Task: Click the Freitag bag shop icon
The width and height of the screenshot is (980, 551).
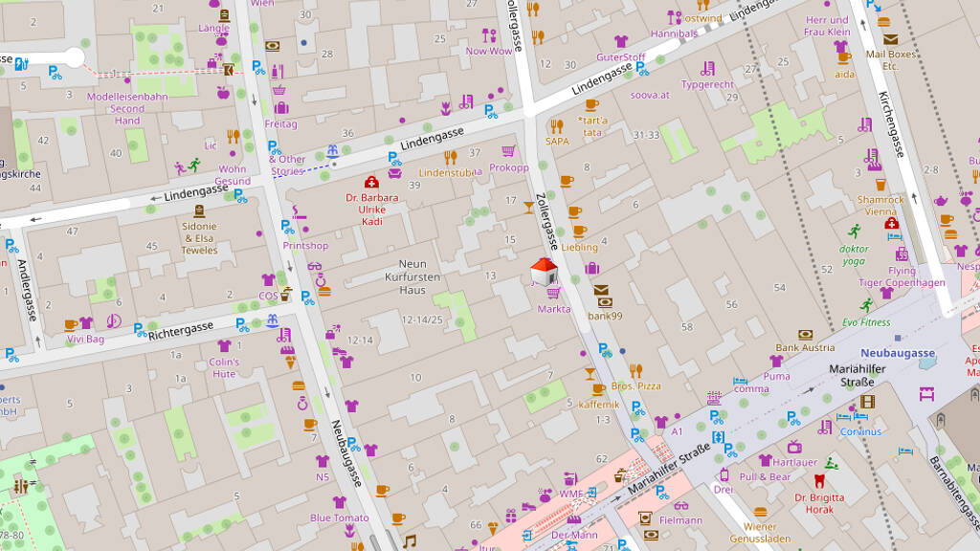Action: tap(280, 108)
